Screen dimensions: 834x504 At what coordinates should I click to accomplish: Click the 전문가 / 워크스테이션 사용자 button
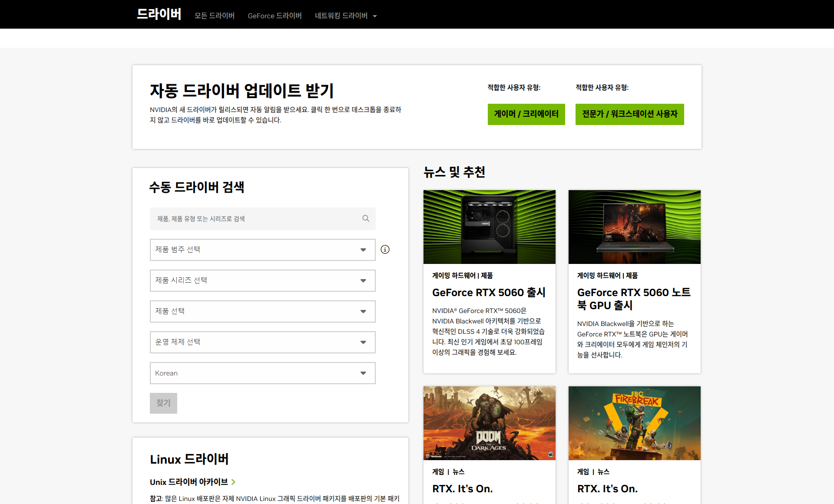[x=629, y=114]
